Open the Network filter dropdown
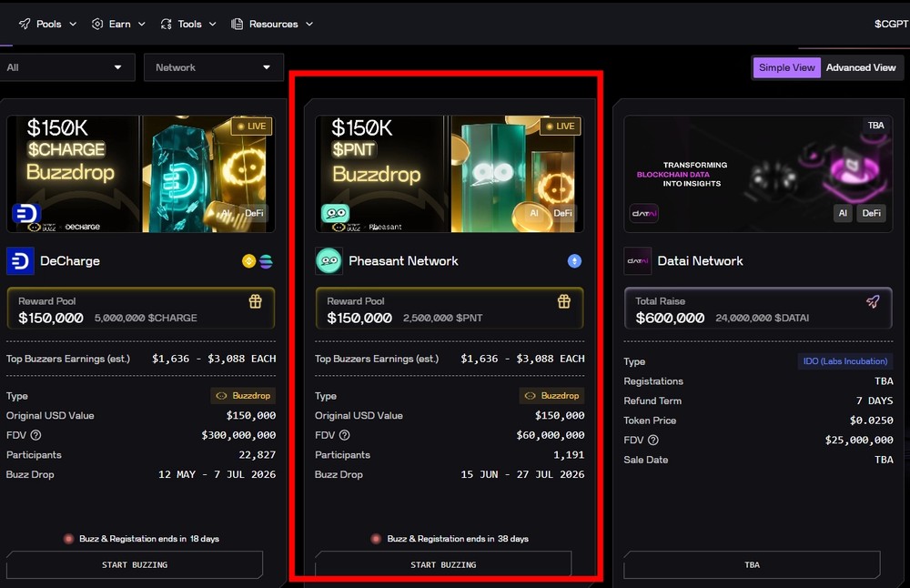910x588 pixels. click(x=214, y=67)
